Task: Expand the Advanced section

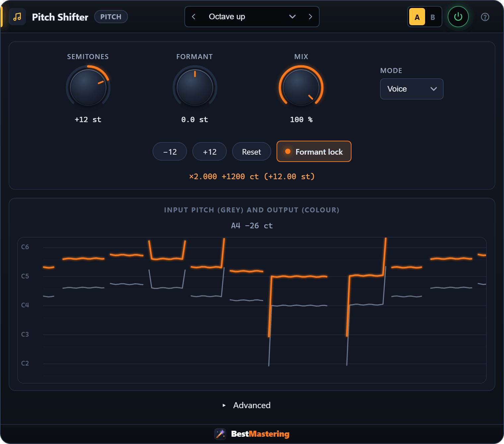Action: click(247, 405)
